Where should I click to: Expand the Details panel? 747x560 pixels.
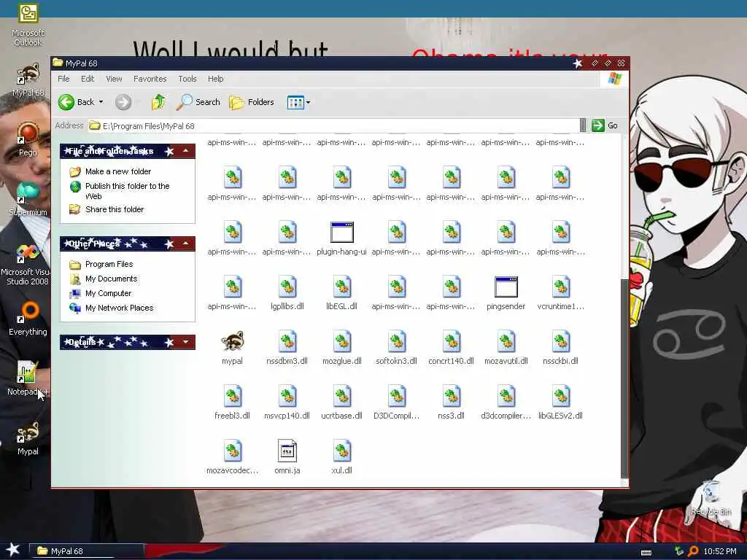point(186,342)
